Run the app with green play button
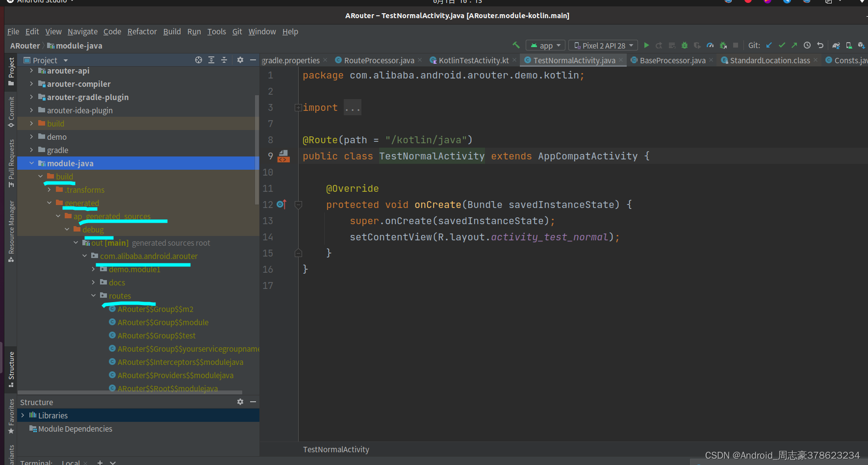 646,45
